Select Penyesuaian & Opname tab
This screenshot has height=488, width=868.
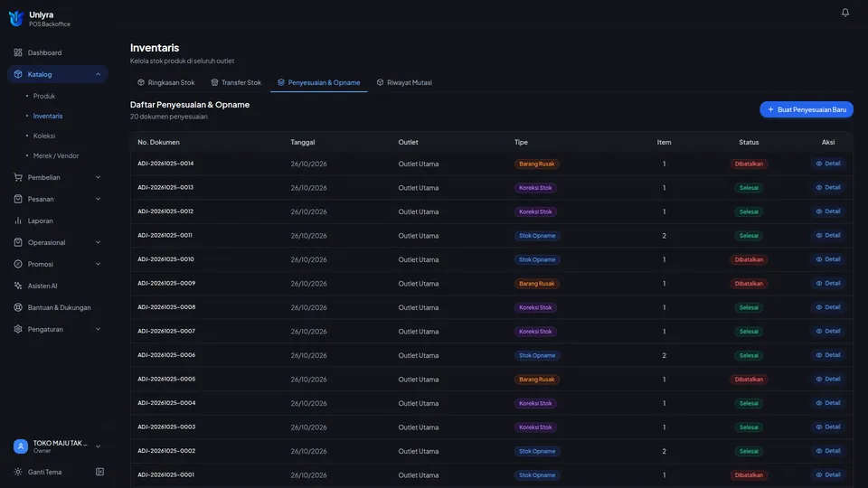[x=319, y=82]
